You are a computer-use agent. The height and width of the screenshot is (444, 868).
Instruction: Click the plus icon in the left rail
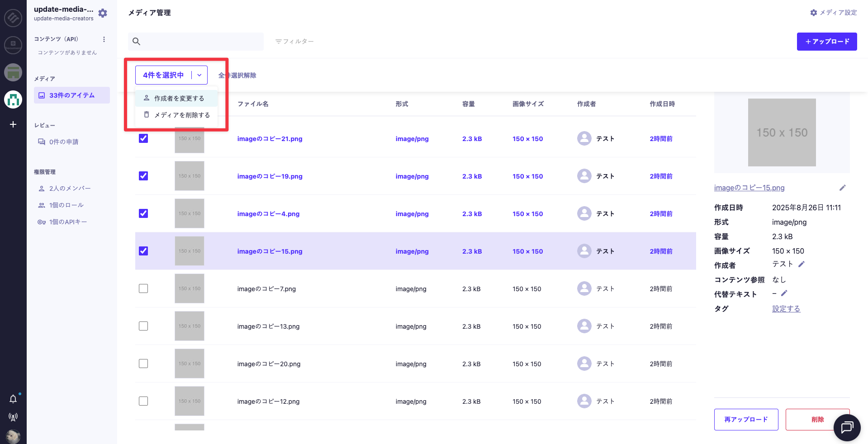tap(13, 124)
